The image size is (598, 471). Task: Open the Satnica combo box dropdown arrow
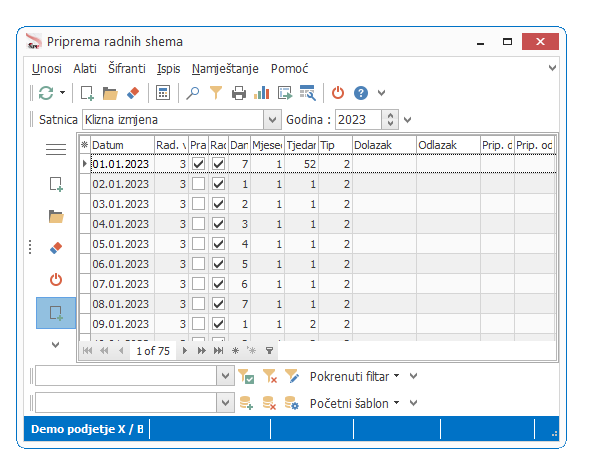click(272, 120)
